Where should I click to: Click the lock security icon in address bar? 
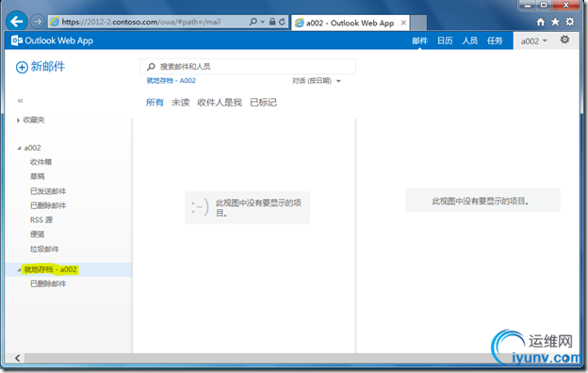point(272,22)
